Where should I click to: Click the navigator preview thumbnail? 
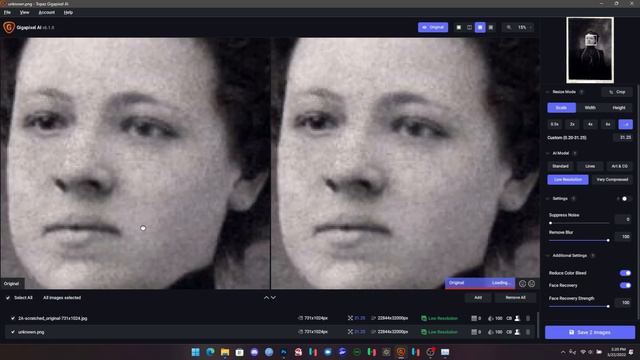(x=590, y=50)
